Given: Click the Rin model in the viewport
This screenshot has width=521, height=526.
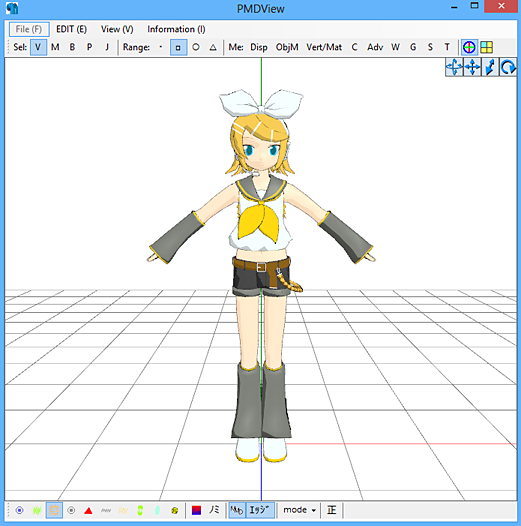Looking at the screenshot, I should coord(261,275).
